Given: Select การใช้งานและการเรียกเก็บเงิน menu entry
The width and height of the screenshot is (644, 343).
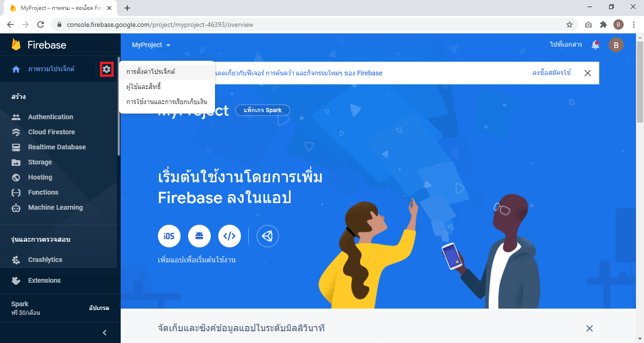Looking at the screenshot, I should pos(167,102).
